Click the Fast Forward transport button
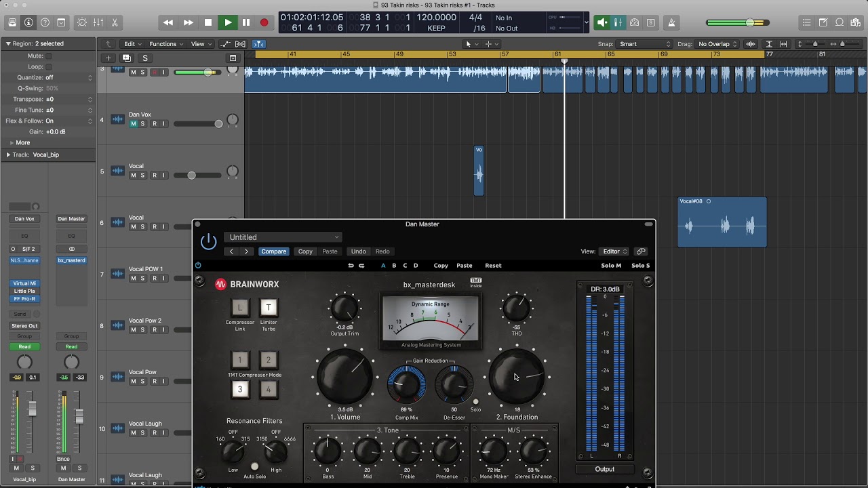The height and width of the screenshot is (488, 868). click(x=189, y=22)
